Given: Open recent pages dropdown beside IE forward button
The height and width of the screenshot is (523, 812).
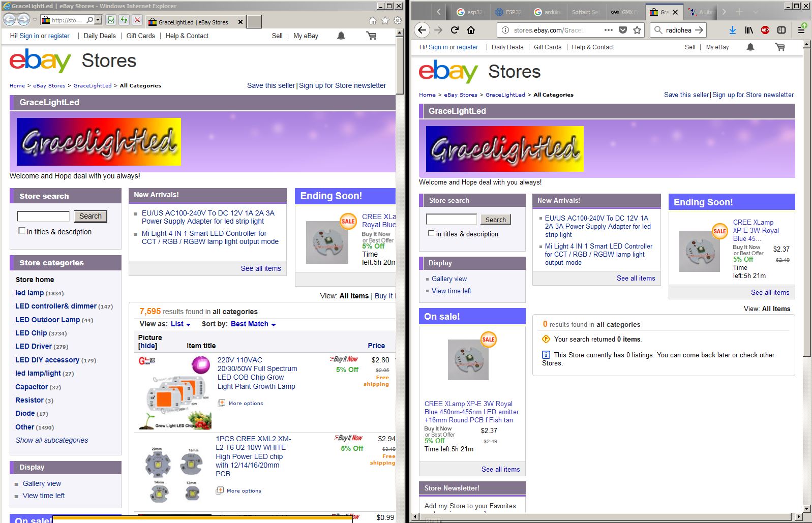Looking at the screenshot, I should [x=35, y=20].
